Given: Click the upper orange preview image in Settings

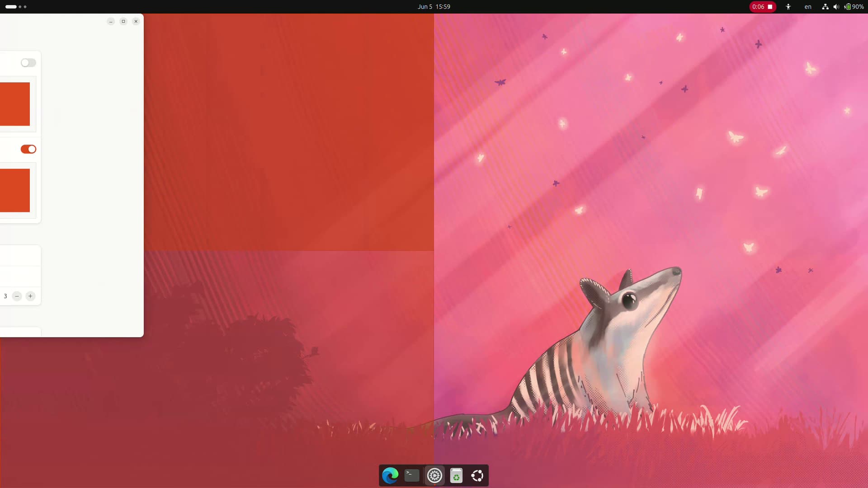Looking at the screenshot, I should point(15,104).
